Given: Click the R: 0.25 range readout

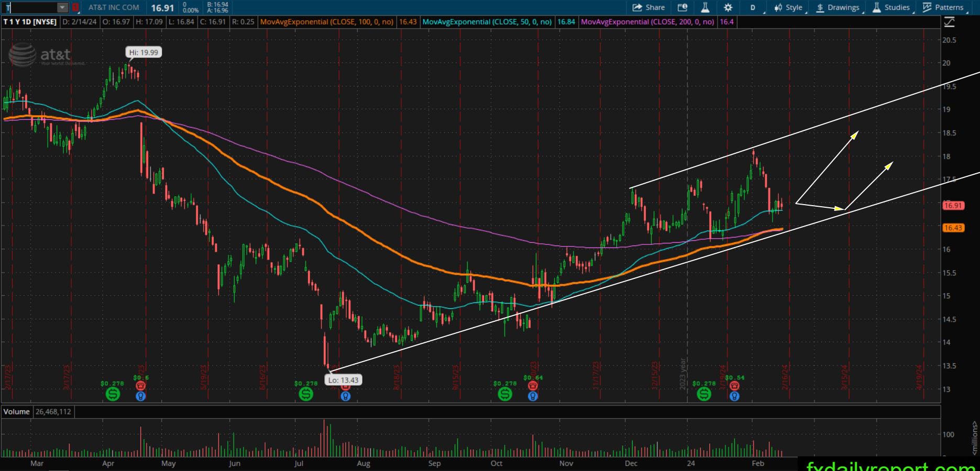Looking at the screenshot, I should click(243, 22).
